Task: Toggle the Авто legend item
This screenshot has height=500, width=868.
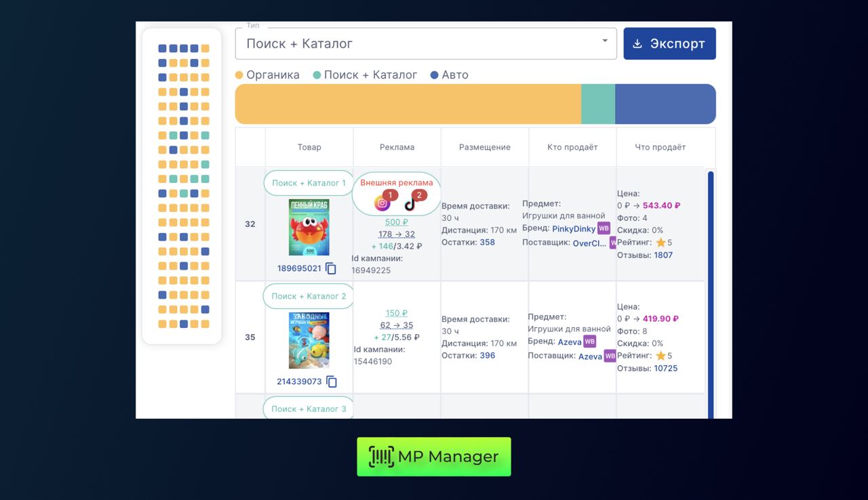Action: click(x=449, y=75)
